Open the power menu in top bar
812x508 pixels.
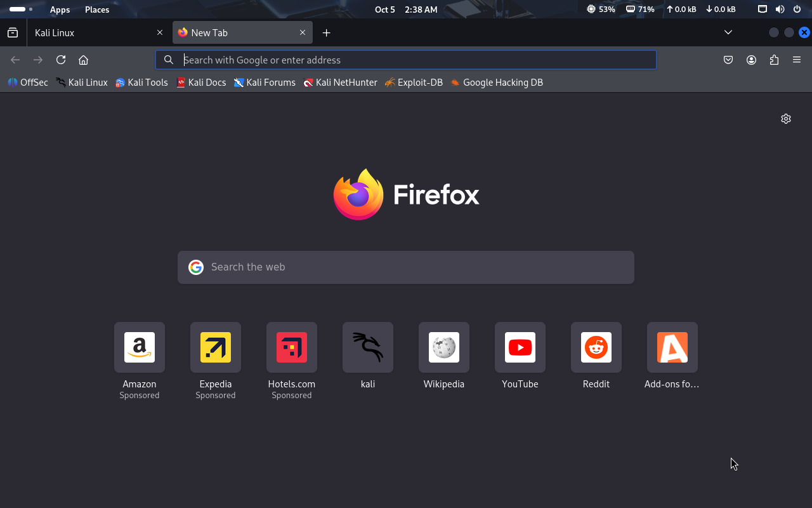pos(797,10)
